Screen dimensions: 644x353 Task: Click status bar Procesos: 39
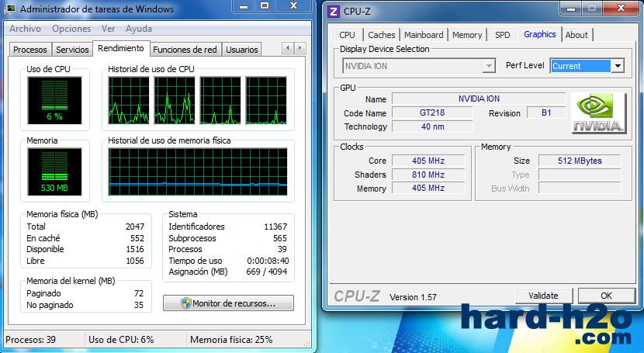pos(31,340)
